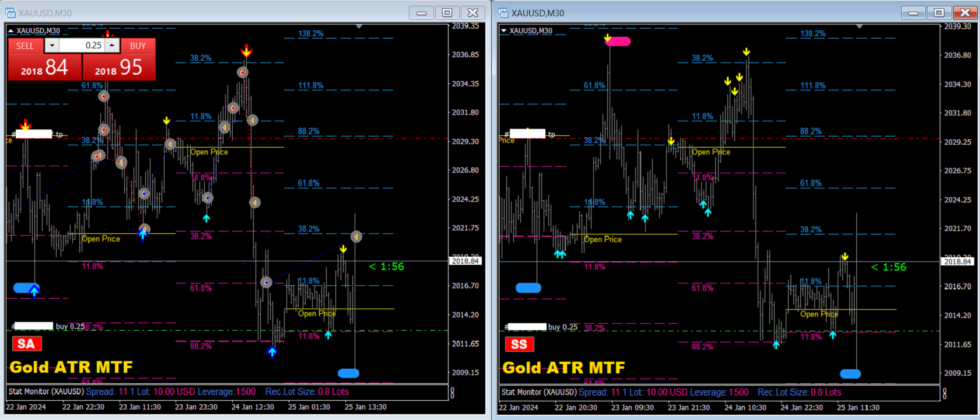Expand the one-click trading panel in right chart

[504, 31]
